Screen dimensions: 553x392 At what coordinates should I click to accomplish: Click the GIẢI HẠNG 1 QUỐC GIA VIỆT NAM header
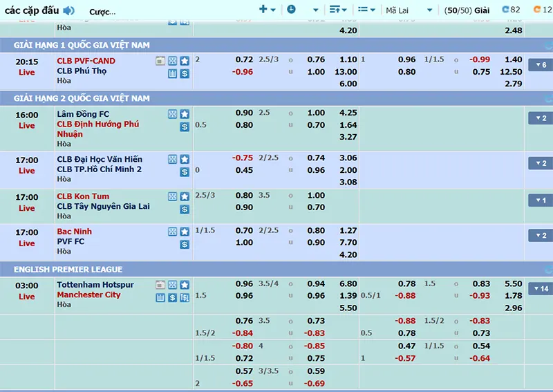pos(276,45)
